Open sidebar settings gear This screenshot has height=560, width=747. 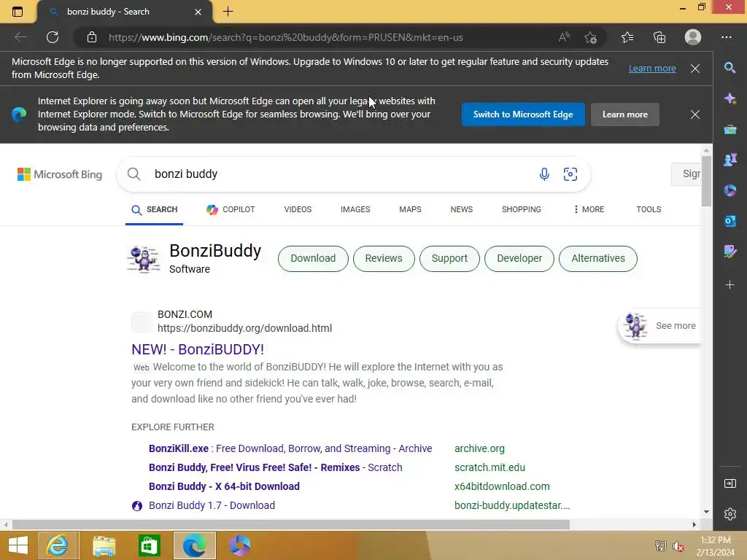click(x=729, y=514)
